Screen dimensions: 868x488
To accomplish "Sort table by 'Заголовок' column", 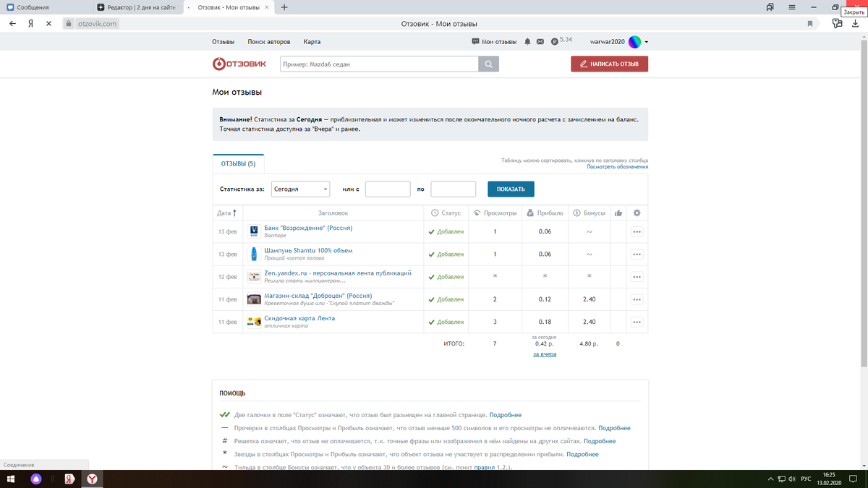I will coord(333,213).
